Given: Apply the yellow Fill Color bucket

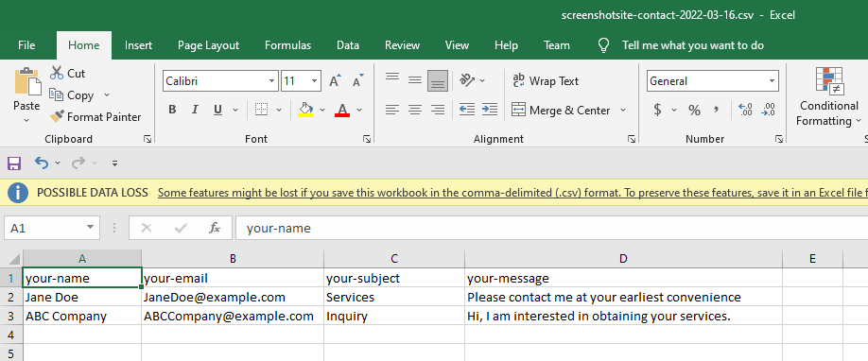Looking at the screenshot, I should pos(305,110).
